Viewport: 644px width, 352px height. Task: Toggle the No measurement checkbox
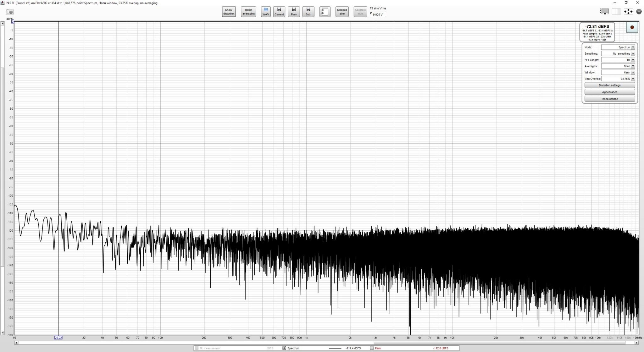click(197, 348)
